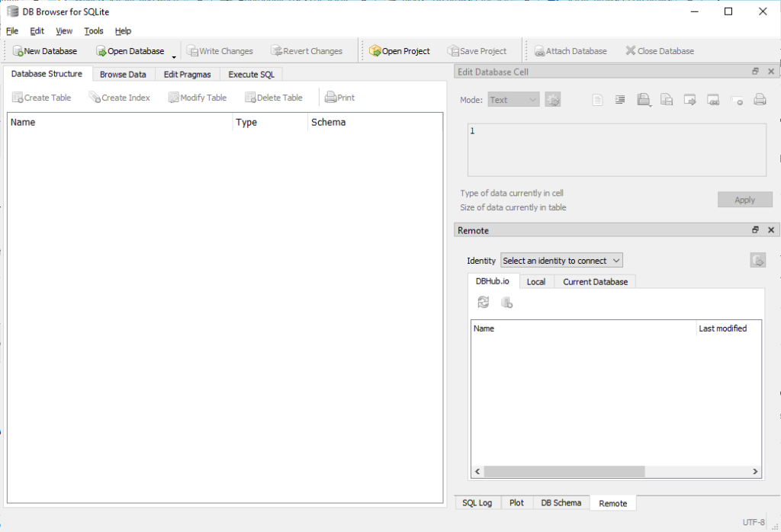Close the Remote panel
This screenshot has height=532, width=781.
click(x=771, y=230)
